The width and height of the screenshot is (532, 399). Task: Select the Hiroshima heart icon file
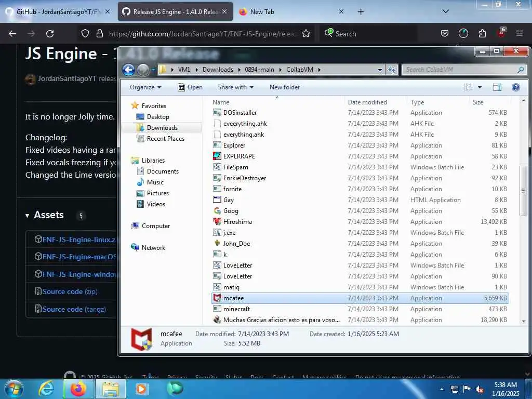(217, 221)
